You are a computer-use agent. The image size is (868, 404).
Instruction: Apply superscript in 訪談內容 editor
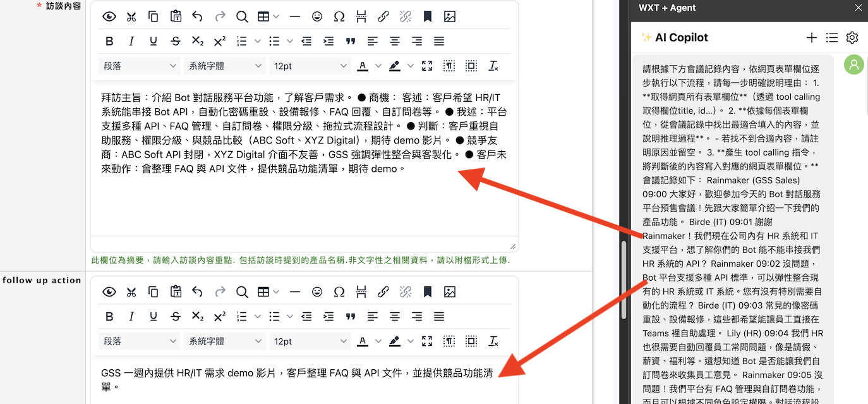(x=220, y=41)
